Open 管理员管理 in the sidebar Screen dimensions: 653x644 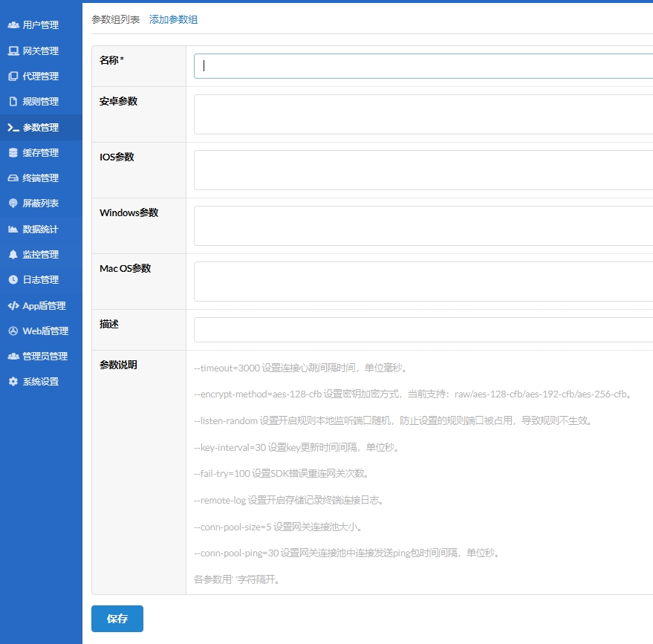pyautogui.click(x=45, y=357)
